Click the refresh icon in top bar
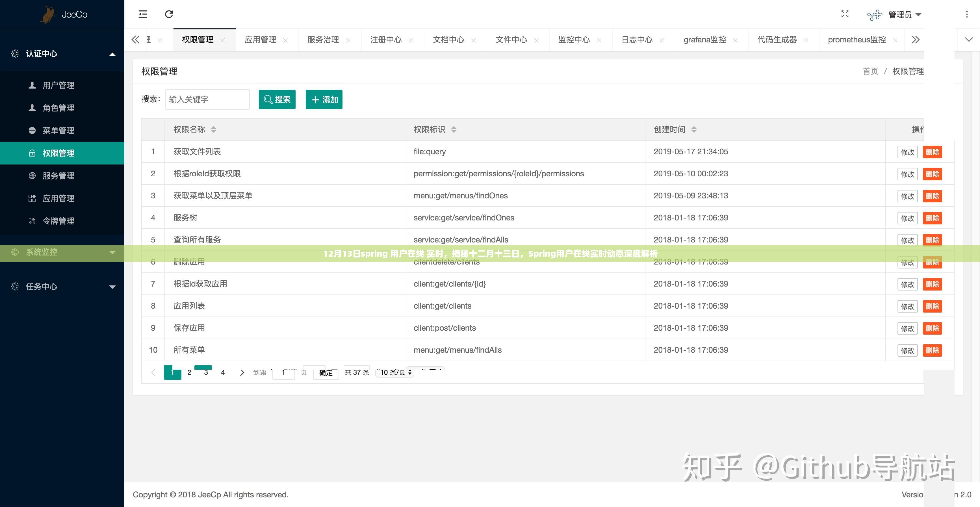The height and width of the screenshot is (507, 980). pos(169,14)
